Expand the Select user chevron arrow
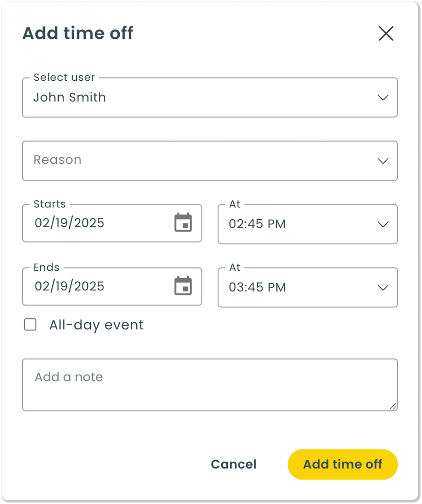Image resolution: width=422 pixels, height=504 pixels. point(383,98)
